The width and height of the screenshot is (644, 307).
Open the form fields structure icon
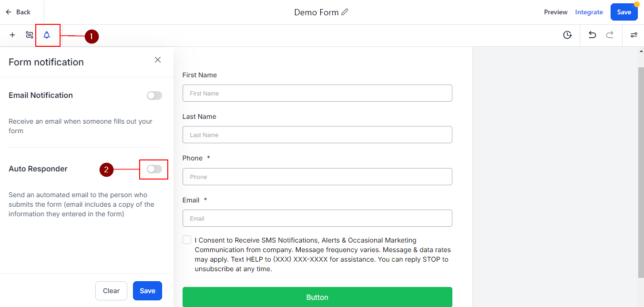30,35
